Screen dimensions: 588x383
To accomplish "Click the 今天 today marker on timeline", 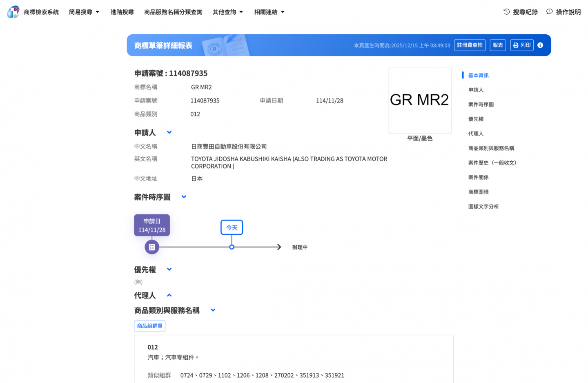I will click(x=232, y=227).
